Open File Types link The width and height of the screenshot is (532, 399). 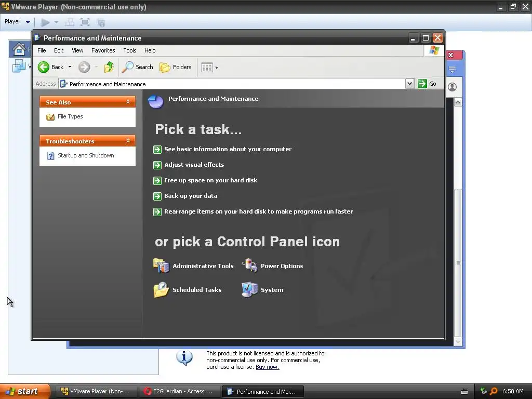(x=70, y=116)
